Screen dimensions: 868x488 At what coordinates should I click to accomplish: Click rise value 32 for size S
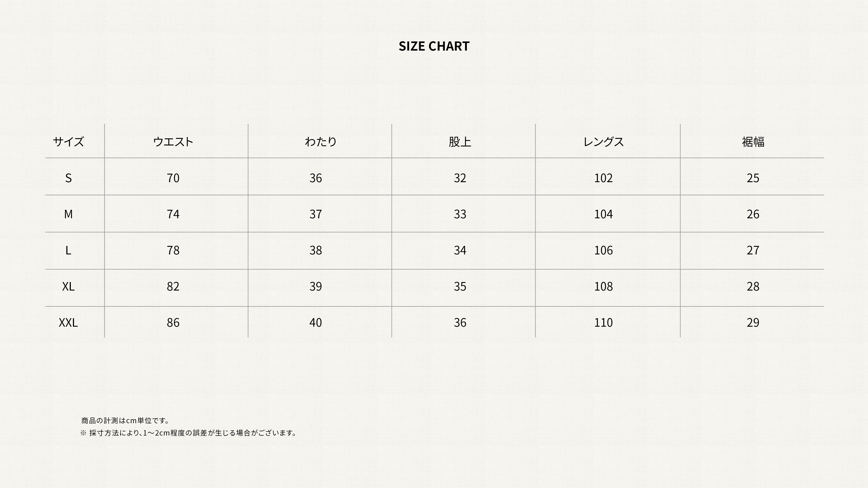[x=460, y=178]
